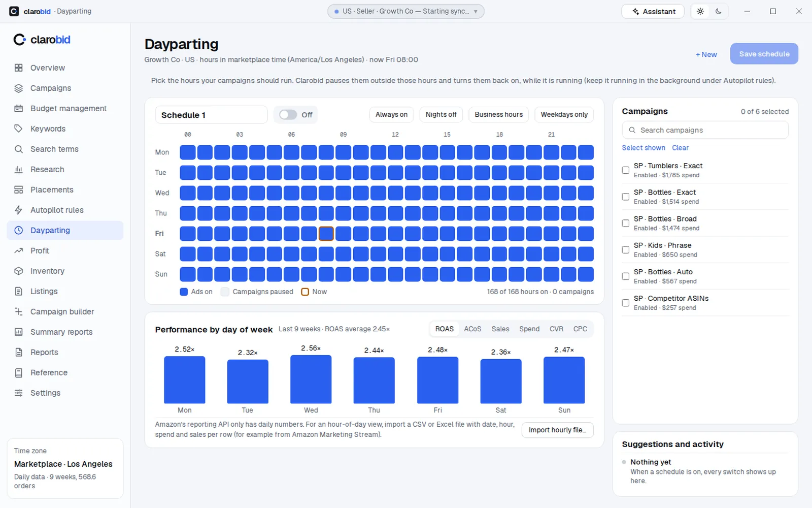The height and width of the screenshot is (508, 812).
Task: Click the Inventory box icon
Action: [19, 271]
